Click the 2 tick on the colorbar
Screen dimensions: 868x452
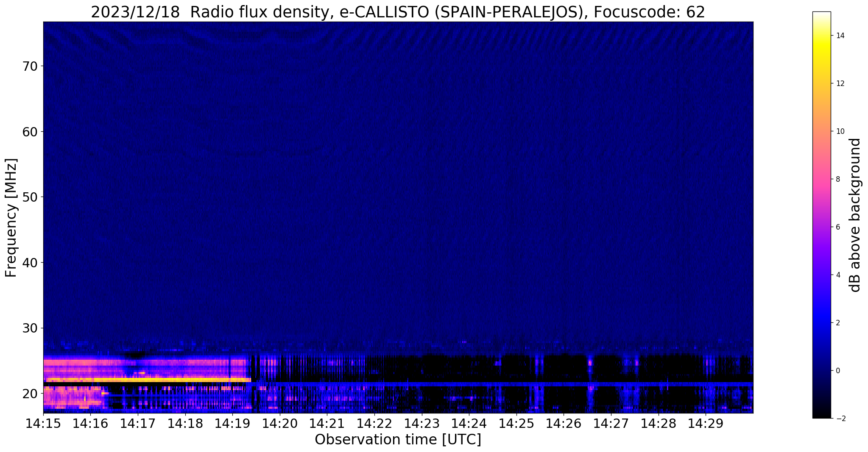837,323
